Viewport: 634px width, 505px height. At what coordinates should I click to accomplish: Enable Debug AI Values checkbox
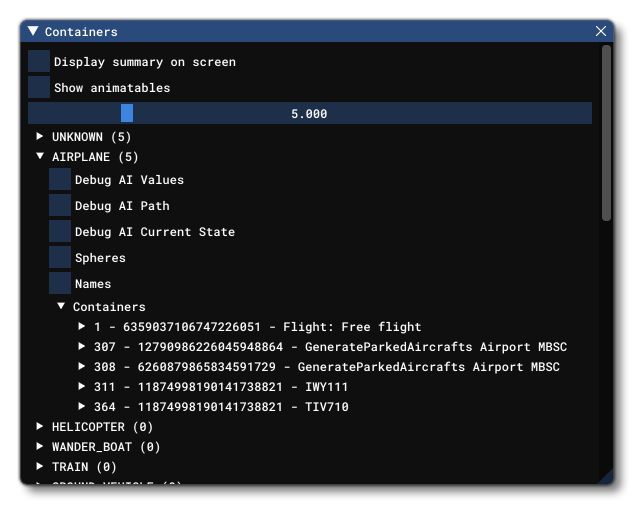click(x=60, y=180)
